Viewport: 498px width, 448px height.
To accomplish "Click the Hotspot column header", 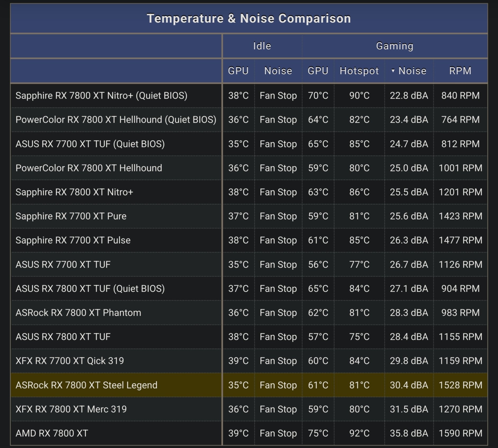I will pyautogui.click(x=359, y=71).
